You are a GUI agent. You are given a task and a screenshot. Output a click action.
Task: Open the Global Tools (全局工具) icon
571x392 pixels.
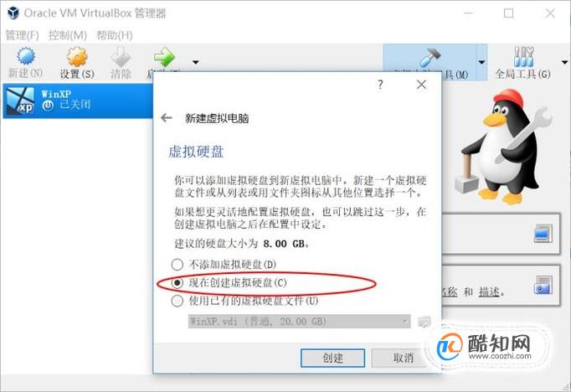(x=523, y=57)
